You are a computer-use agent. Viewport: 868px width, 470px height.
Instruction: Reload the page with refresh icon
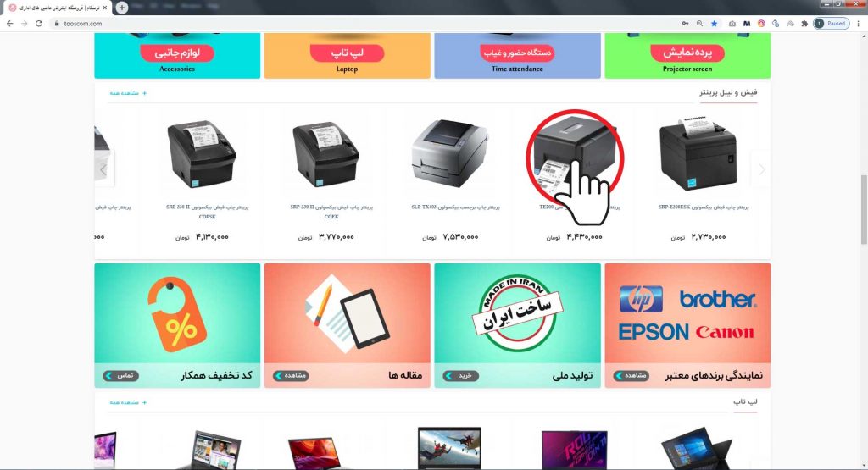coord(39,24)
